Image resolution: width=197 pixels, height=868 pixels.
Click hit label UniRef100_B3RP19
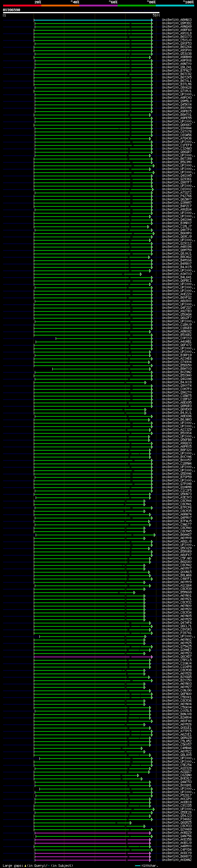pyautogui.click(x=177, y=355)
